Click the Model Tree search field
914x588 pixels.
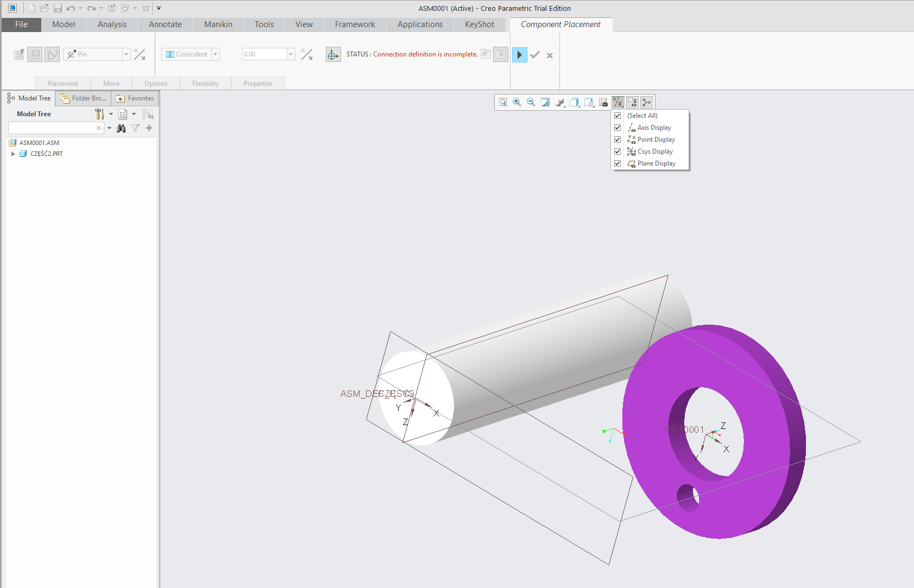click(52, 128)
